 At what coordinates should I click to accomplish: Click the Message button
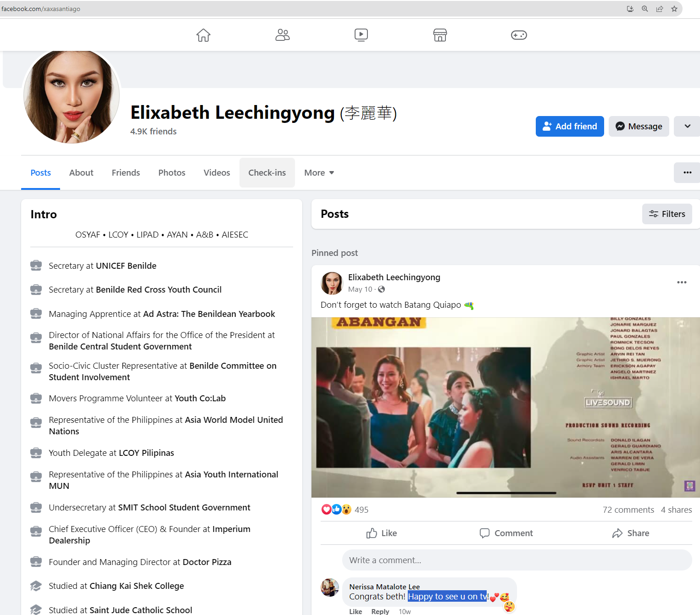639,126
